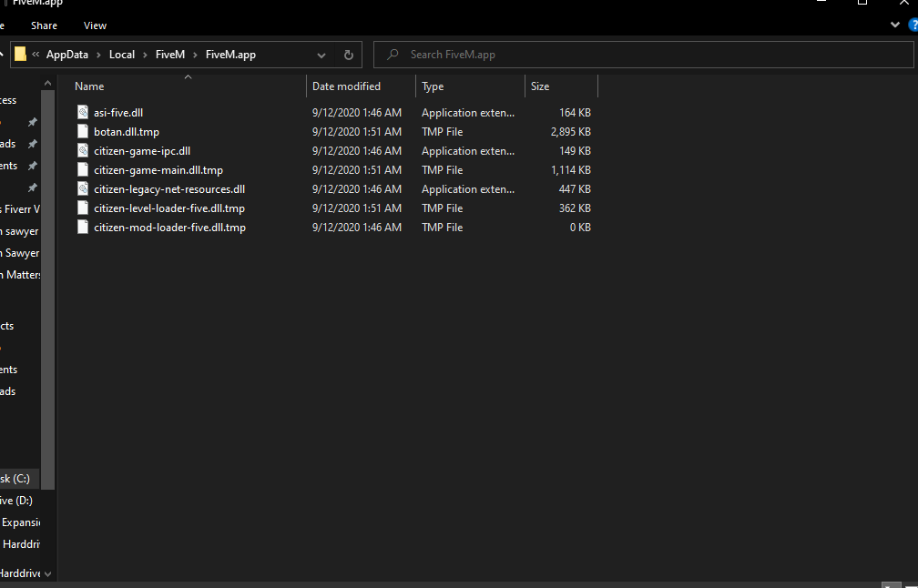
Task: Click the pin icon beside the 'ents' sidebar item
Action: [x=33, y=167]
